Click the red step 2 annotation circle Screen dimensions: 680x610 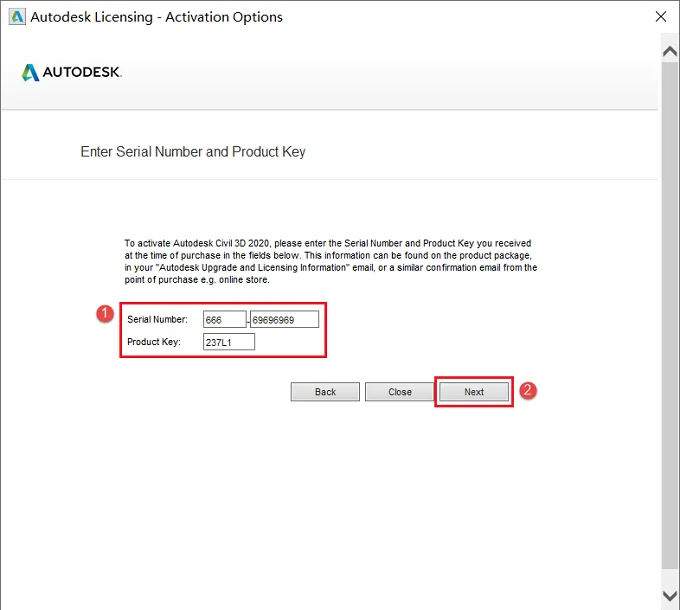pyautogui.click(x=528, y=390)
